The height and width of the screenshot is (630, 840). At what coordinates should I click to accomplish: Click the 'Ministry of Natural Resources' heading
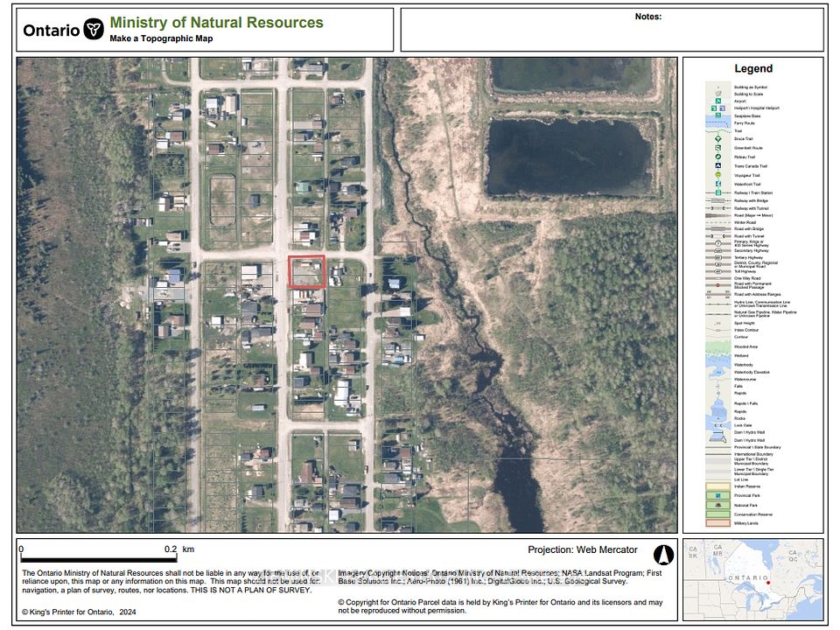(216, 23)
